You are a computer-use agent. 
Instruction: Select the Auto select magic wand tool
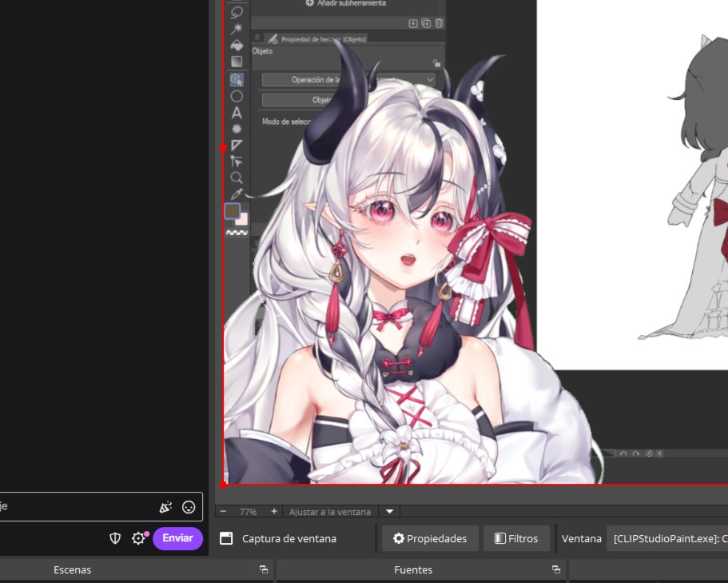237,28
